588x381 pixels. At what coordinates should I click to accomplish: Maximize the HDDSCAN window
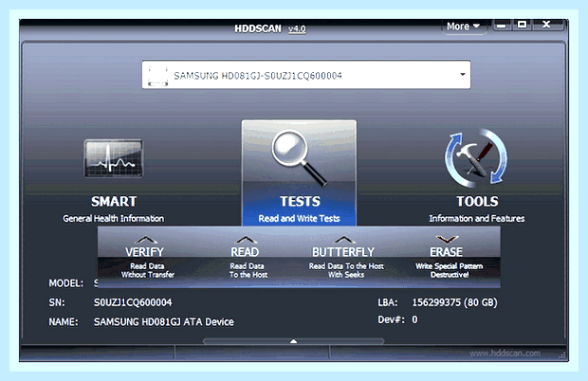[x=522, y=25]
